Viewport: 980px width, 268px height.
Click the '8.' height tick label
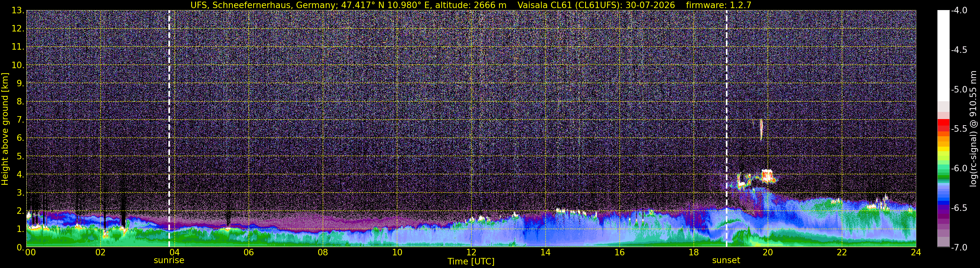tap(20, 101)
